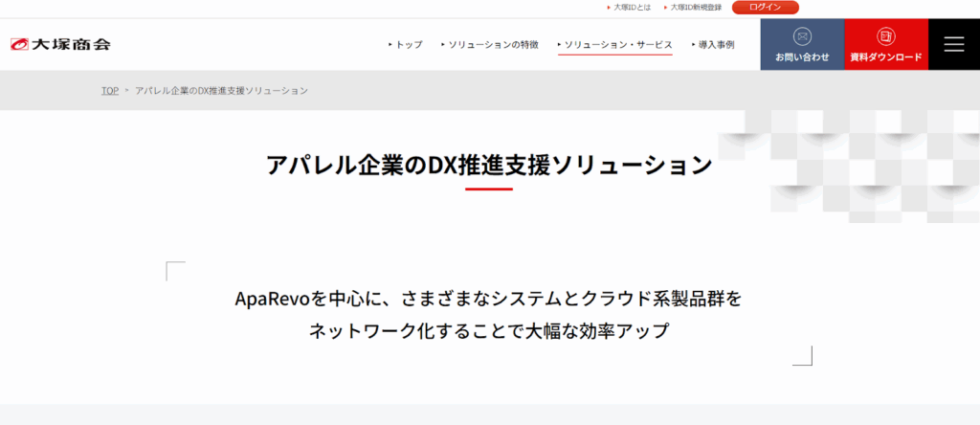Select トップ in the navigation menu
Screen dimensions: 980x425
[x=409, y=45]
